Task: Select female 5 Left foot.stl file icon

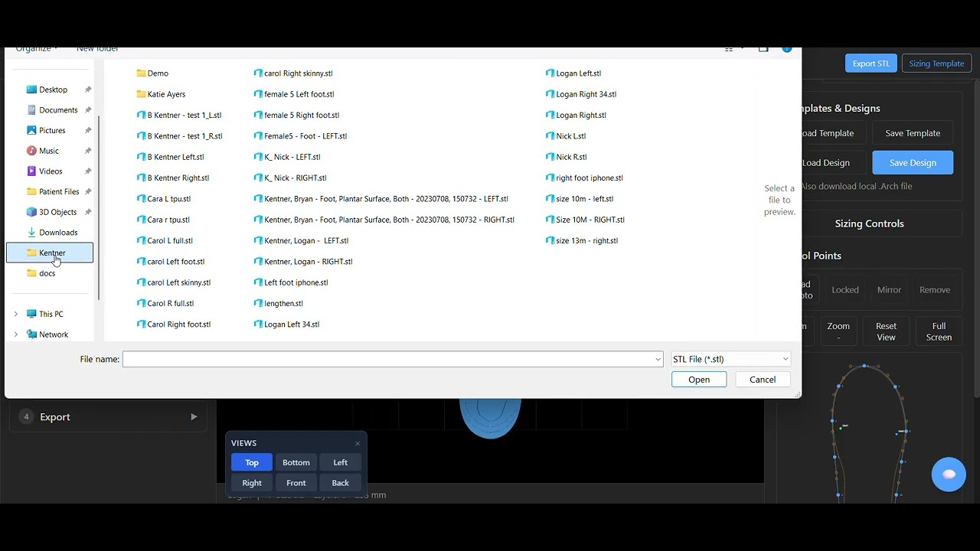Action: pyautogui.click(x=258, y=94)
